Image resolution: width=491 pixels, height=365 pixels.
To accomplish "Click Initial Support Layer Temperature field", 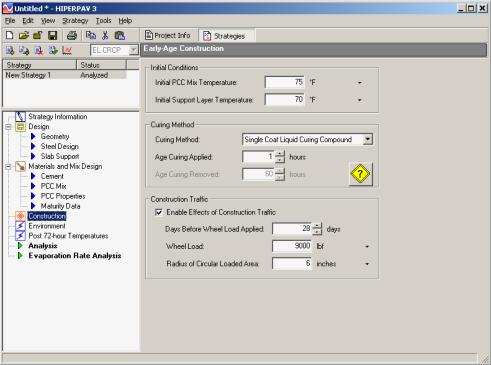I will (284, 99).
